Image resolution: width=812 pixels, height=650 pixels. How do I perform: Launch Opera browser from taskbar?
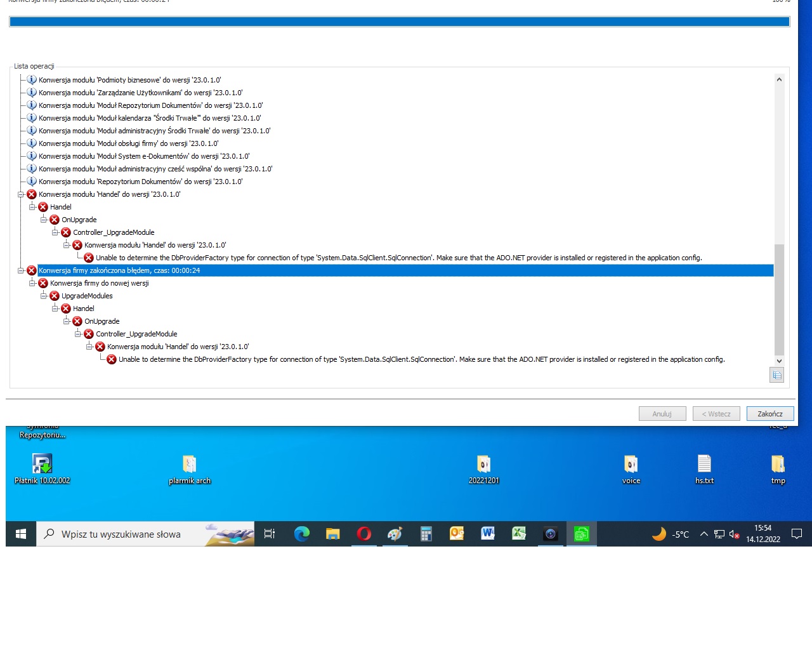tap(364, 534)
